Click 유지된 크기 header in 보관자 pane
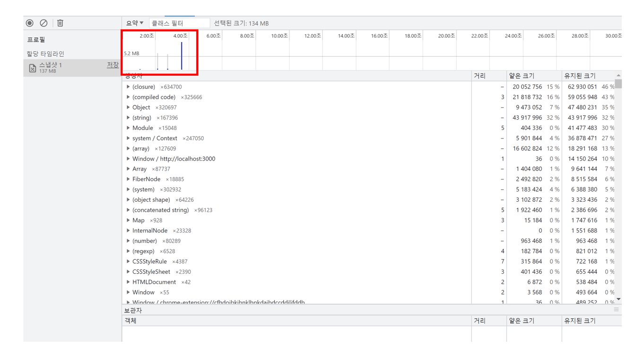This screenshot has height=363, width=644. (592, 320)
